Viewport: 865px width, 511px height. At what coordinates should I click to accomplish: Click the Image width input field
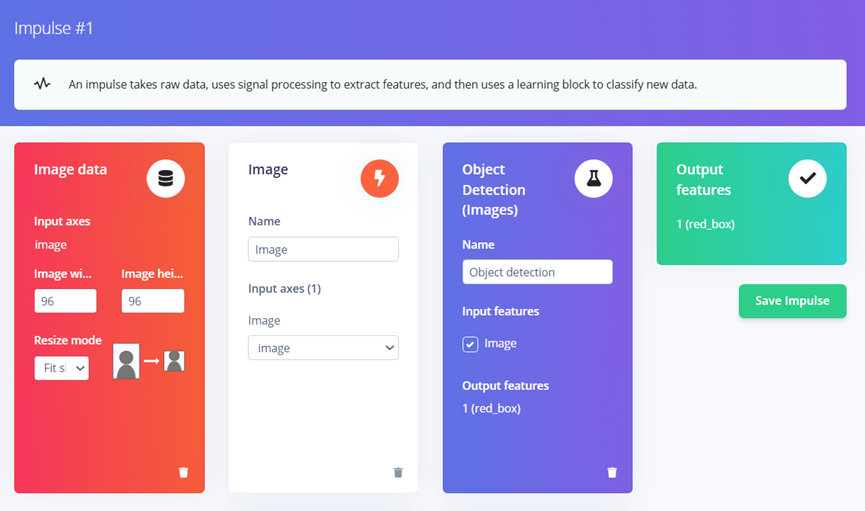65,301
